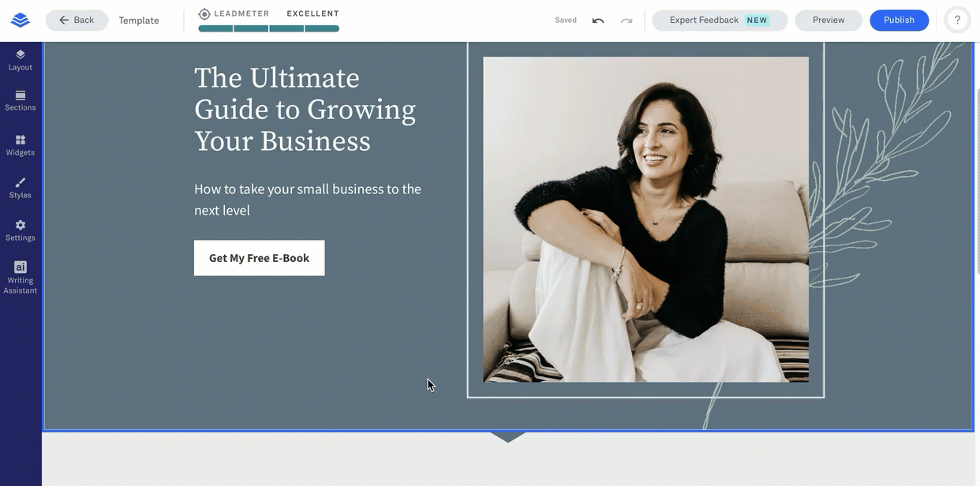Click the Leadpages logo icon
Image resolution: width=980 pixels, height=486 pixels.
pyautogui.click(x=21, y=21)
